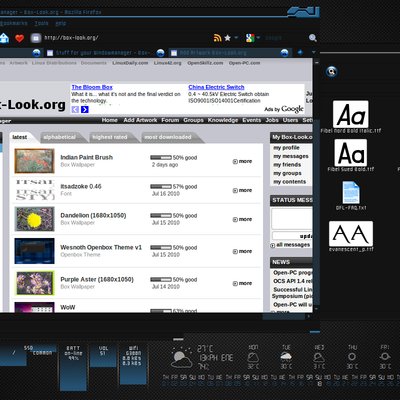The image size is (400, 400).
Task: Click the status message text box
Action: tap(292, 219)
